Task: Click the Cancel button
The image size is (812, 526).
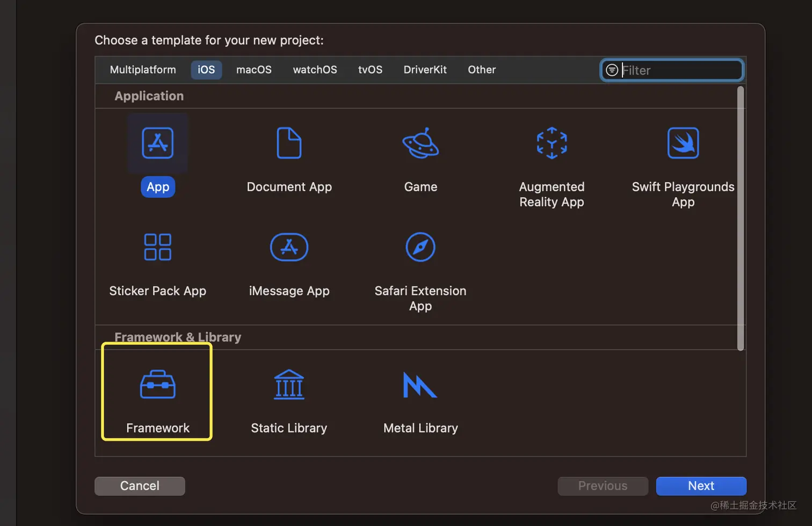Action: [x=140, y=486]
